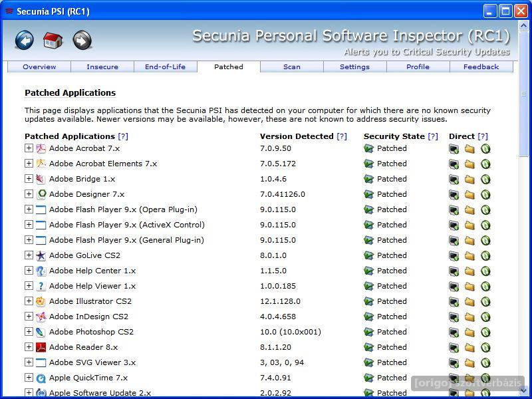532x399 pixels.
Task: Switch to the Overview tab
Action: 39,67
